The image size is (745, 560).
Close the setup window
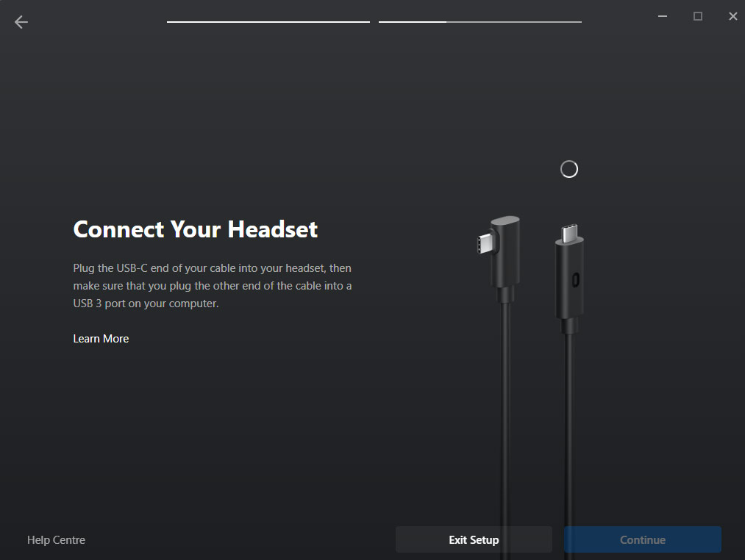click(732, 16)
